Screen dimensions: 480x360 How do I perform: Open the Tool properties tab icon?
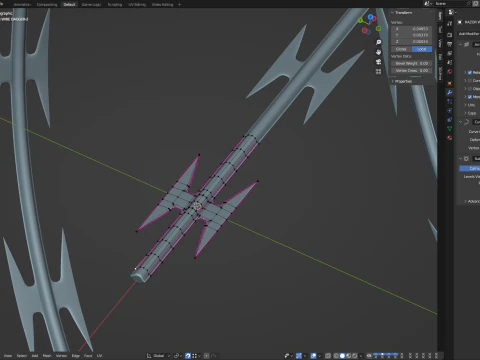[x=449, y=24]
